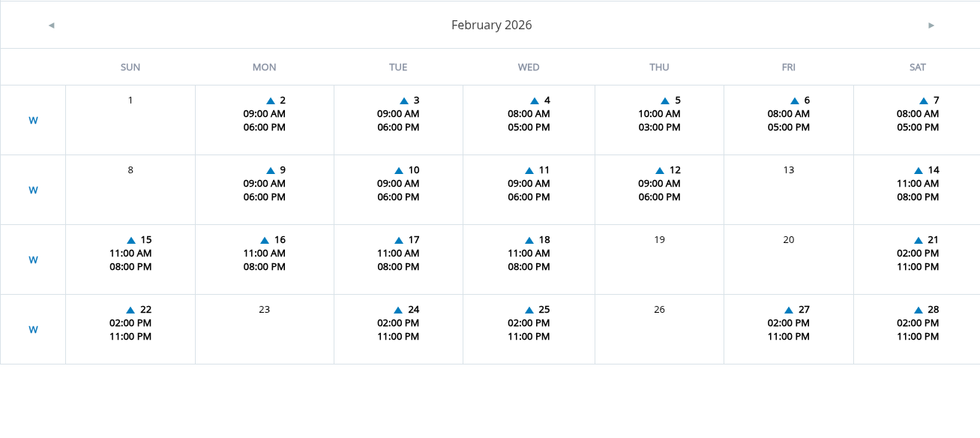Collapse the hours shown on February 15
980x438 pixels.
132,239
